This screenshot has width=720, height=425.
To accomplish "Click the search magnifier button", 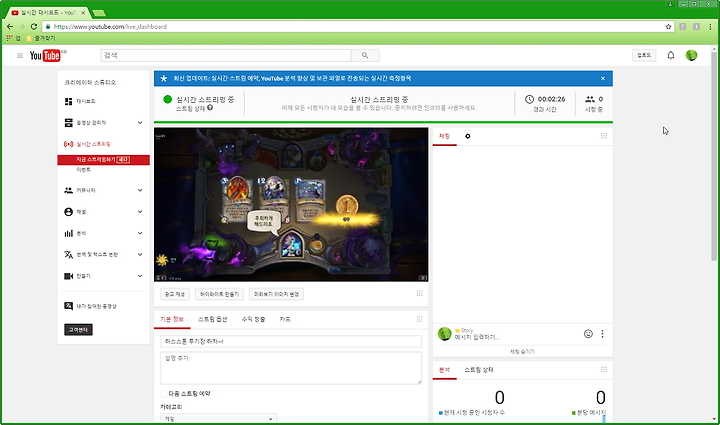I will point(365,56).
